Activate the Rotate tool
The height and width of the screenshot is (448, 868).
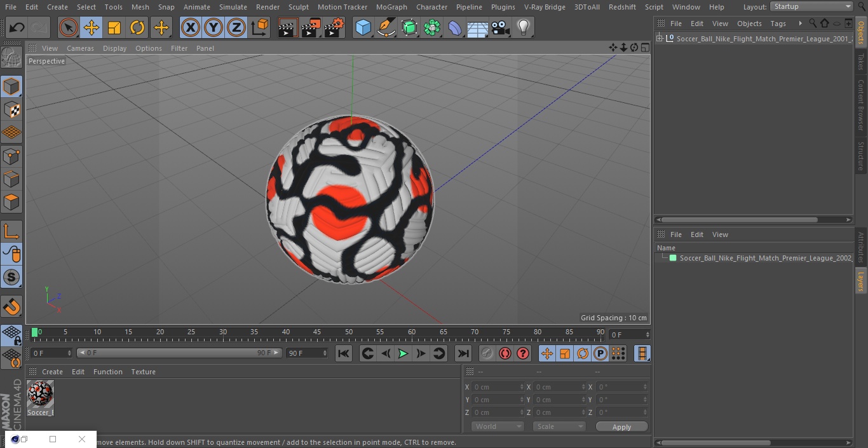tap(137, 28)
